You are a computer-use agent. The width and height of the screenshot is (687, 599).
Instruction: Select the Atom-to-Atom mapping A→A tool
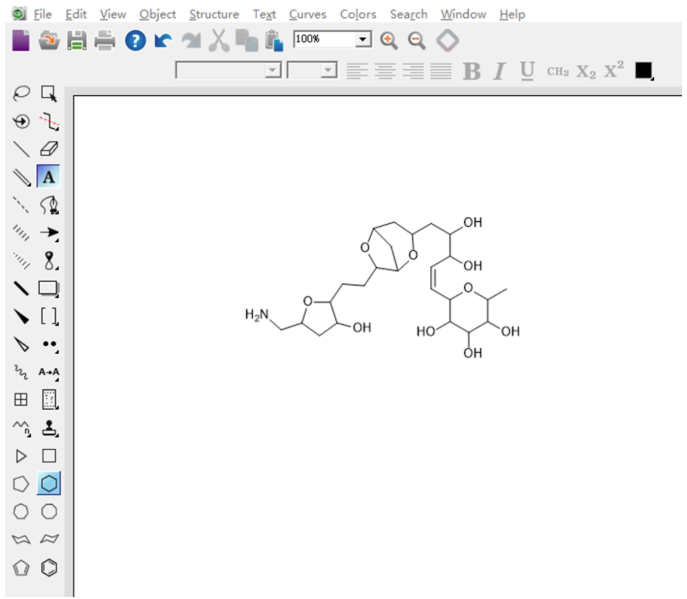(x=49, y=372)
